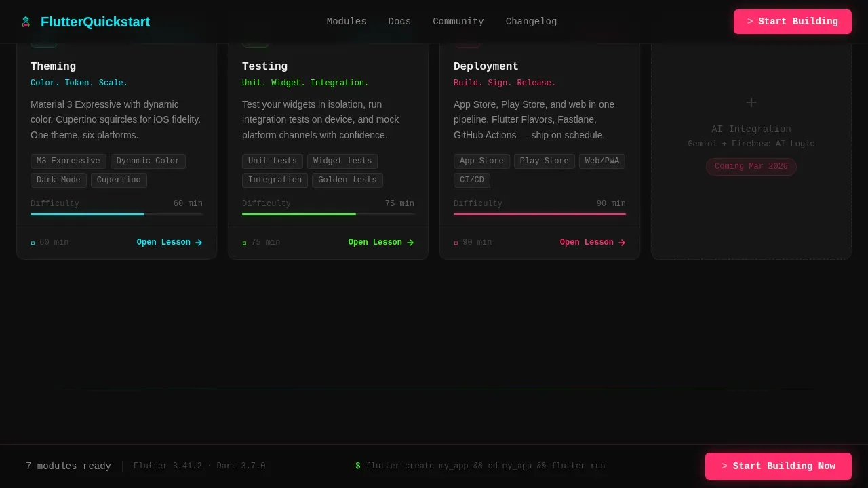The width and height of the screenshot is (868, 488).
Task: Click the Unit. Widget. Integration. subtitle
Action: pyautogui.click(x=305, y=83)
